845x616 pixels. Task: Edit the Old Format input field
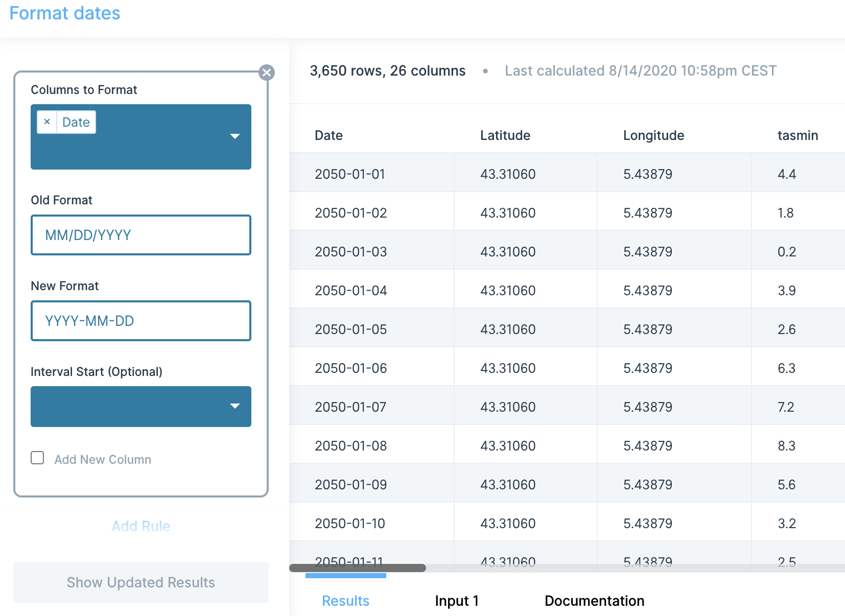pyautogui.click(x=141, y=235)
